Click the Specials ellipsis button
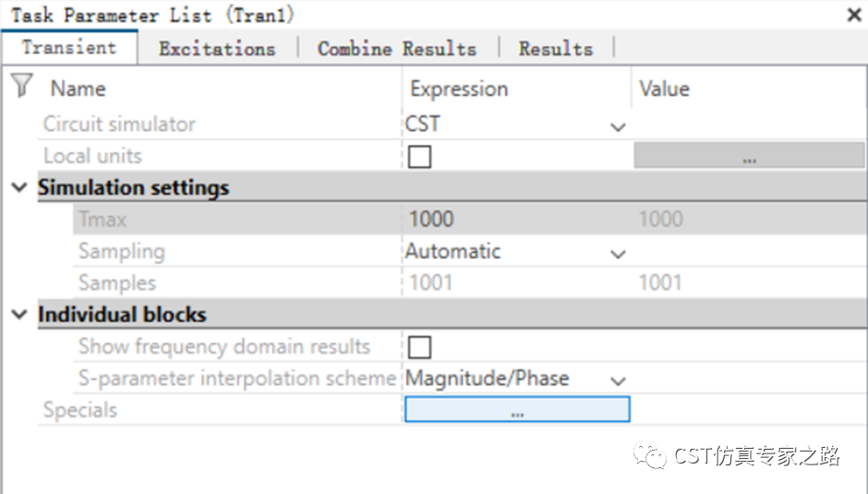Viewport: 868px width, 494px height. coord(517,410)
